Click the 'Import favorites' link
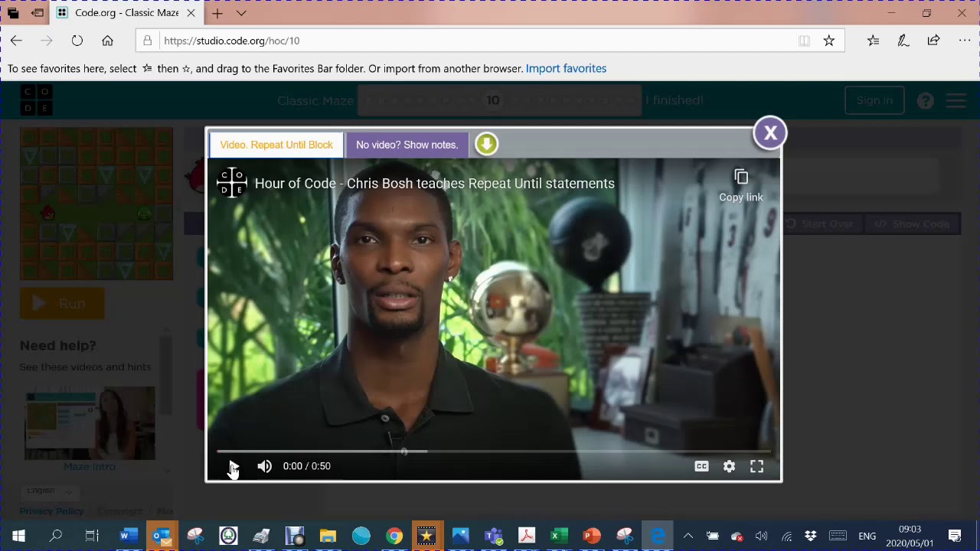Screen dimensions: 980x551 pos(566,68)
